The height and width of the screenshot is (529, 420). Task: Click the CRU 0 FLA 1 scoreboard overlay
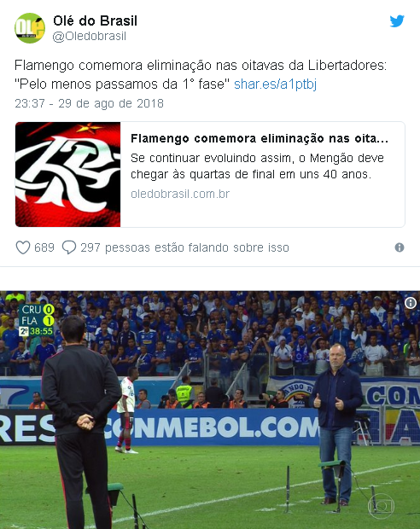click(37, 320)
